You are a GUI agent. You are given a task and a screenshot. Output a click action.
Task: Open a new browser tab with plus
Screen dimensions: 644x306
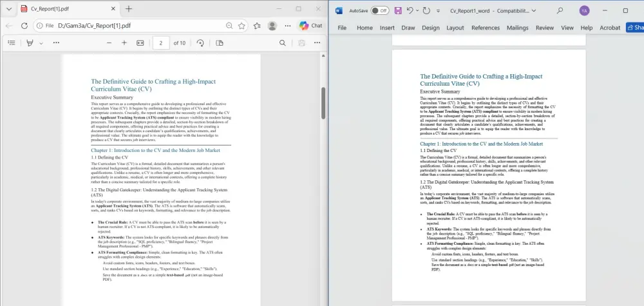[129, 9]
